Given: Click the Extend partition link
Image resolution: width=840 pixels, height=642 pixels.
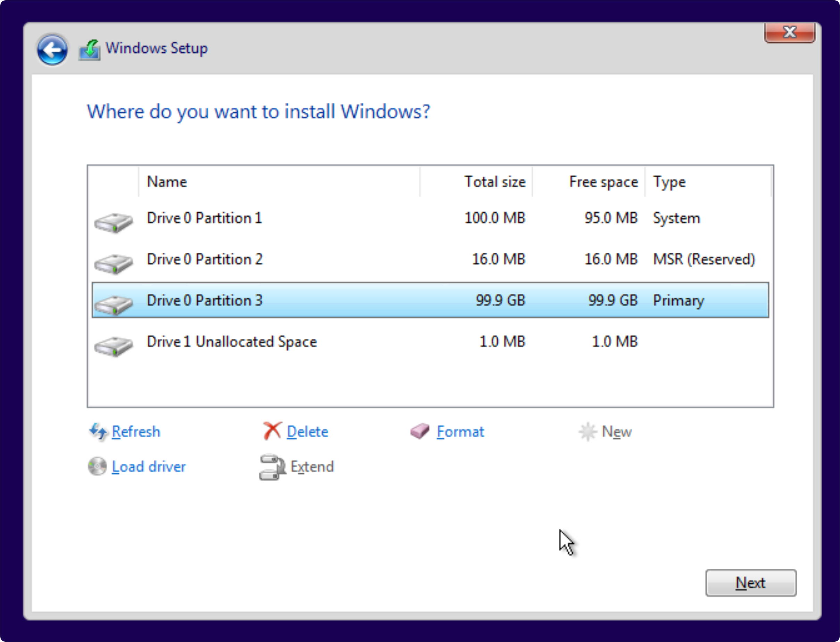Looking at the screenshot, I should click(312, 467).
